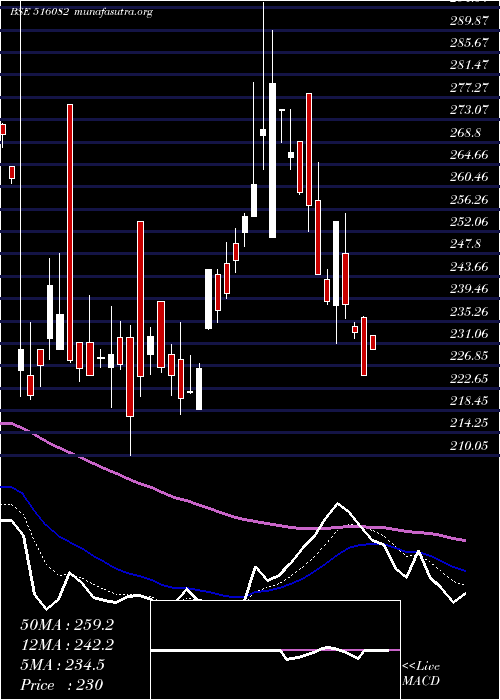Click the <<Live MACD label

[421, 674]
